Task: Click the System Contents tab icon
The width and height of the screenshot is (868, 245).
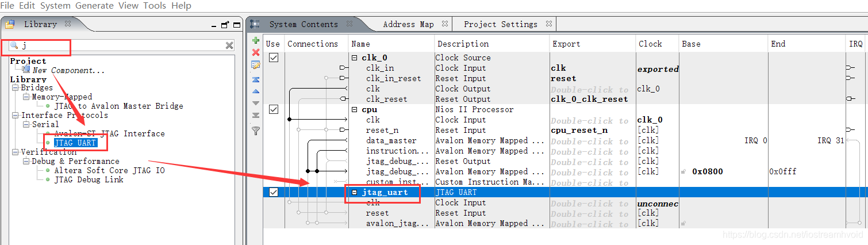Action: coord(256,24)
